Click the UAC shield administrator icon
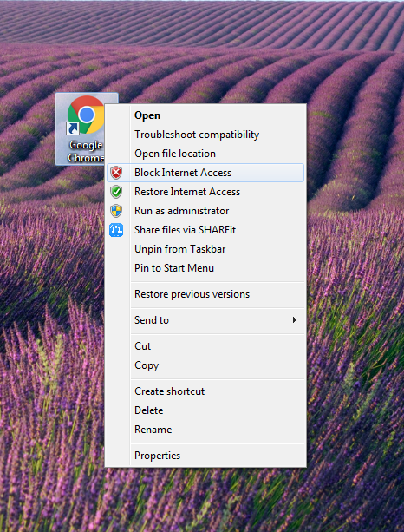The image size is (404, 532). click(x=116, y=211)
